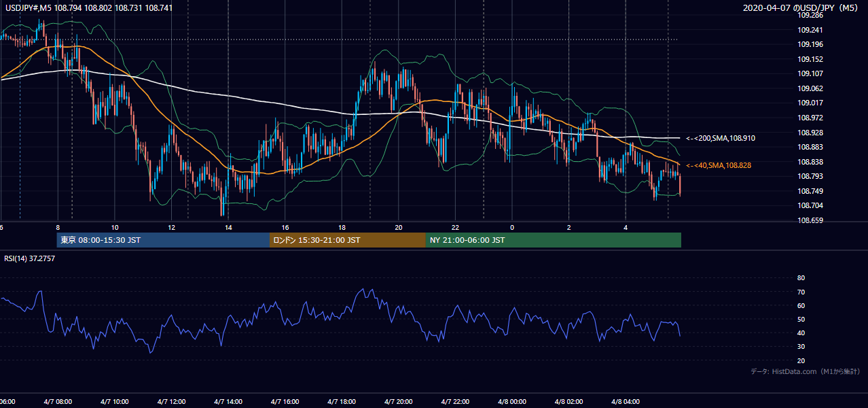Select the ロンドン 15:30-21:00 JST session bar
Viewport: 868px width, 408px height.
(348, 240)
